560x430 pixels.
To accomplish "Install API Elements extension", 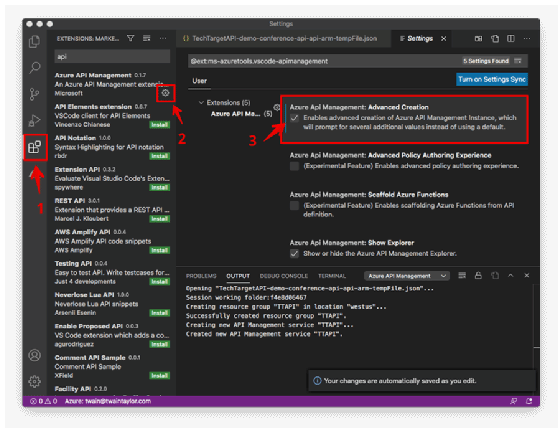I will 159,125.
